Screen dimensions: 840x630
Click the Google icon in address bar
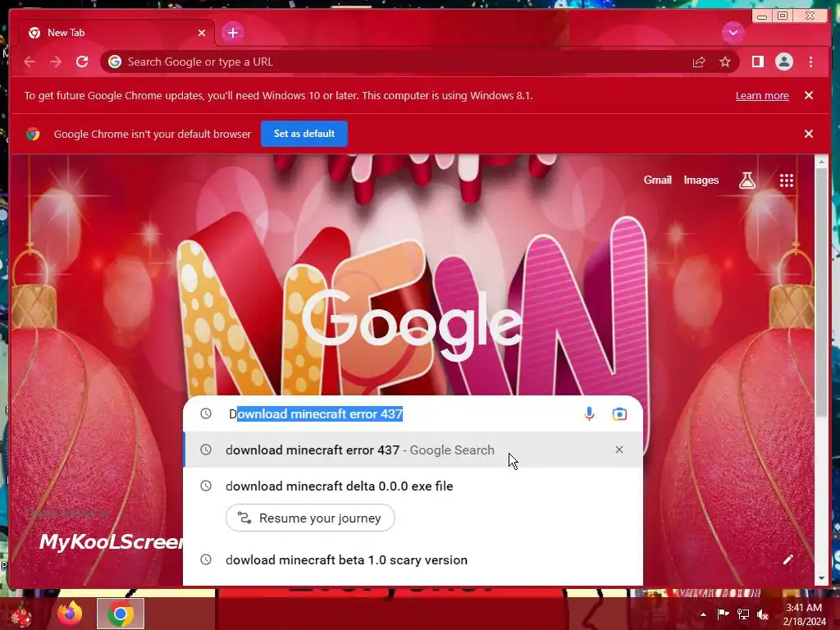coord(115,62)
